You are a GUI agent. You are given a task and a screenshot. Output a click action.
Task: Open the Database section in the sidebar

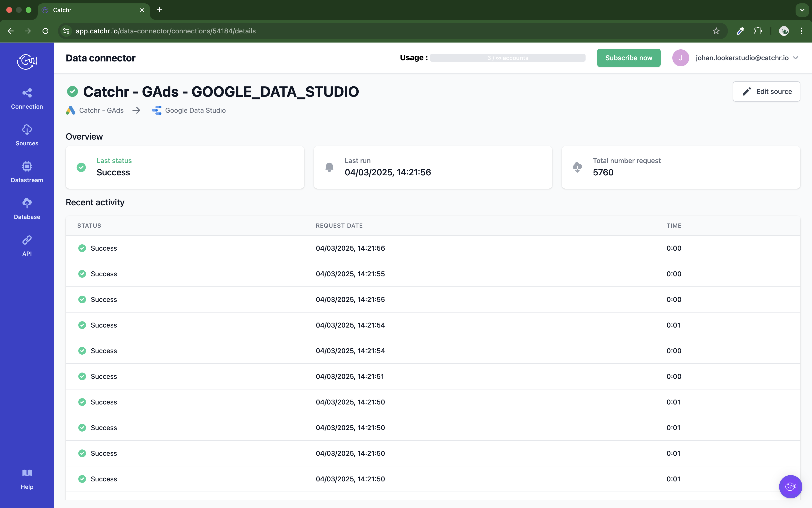[27, 209]
